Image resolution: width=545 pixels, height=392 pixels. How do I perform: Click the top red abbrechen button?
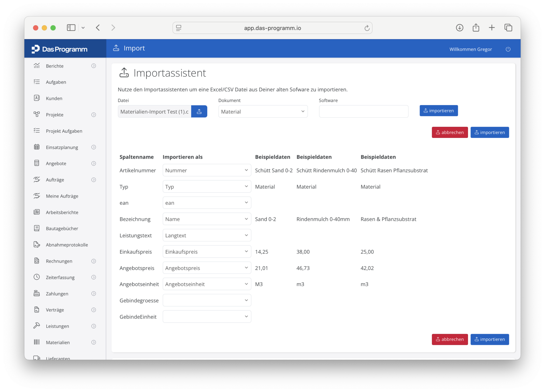(450, 132)
